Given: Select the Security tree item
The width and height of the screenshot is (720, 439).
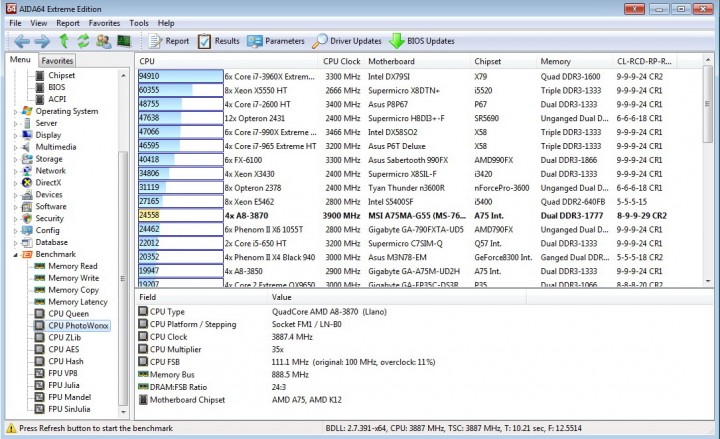Looking at the screenshot, I should pos(50,219).
